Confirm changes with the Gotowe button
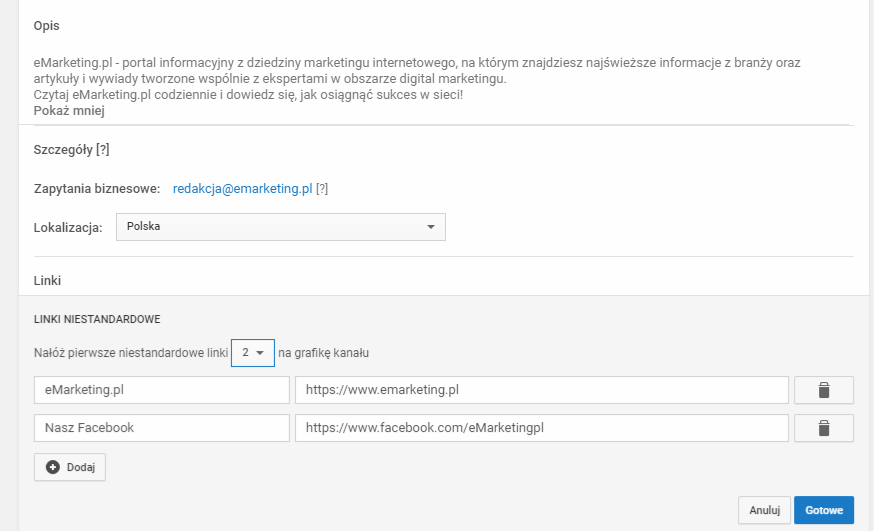Image resolution: width=874 pixels, height=531 pixels. tap(824, 510)
